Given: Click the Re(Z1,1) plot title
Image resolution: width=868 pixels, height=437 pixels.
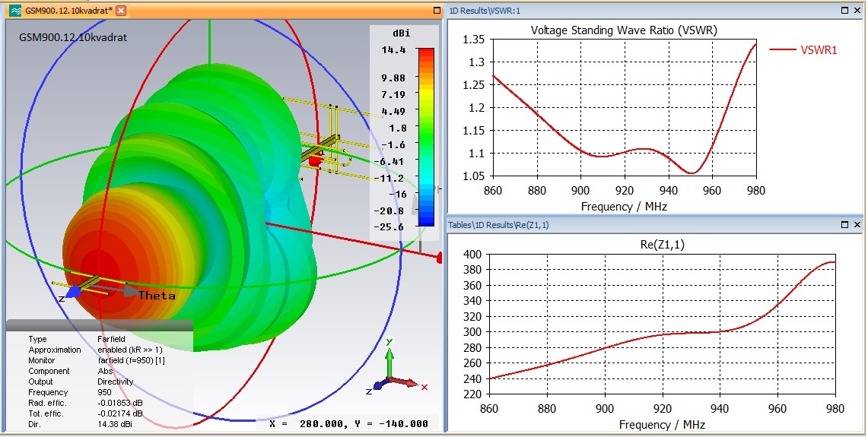Looking at the screenshot, I should [662, 245].
